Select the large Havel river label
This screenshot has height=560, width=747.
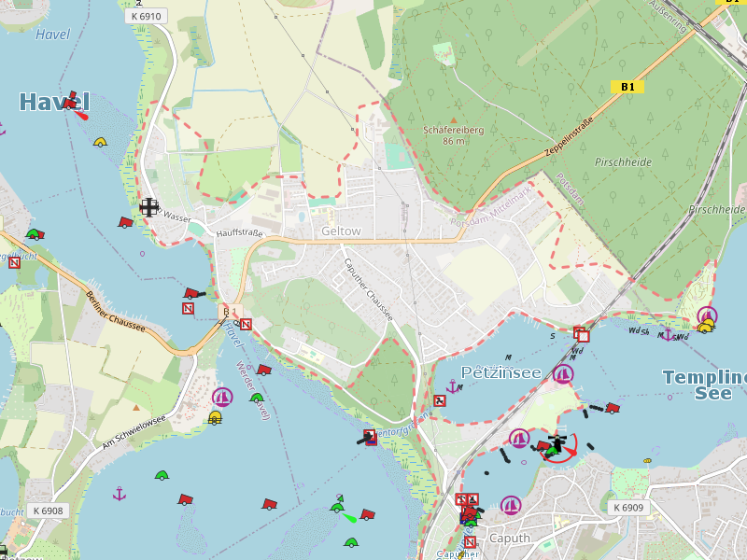(54, 103)
